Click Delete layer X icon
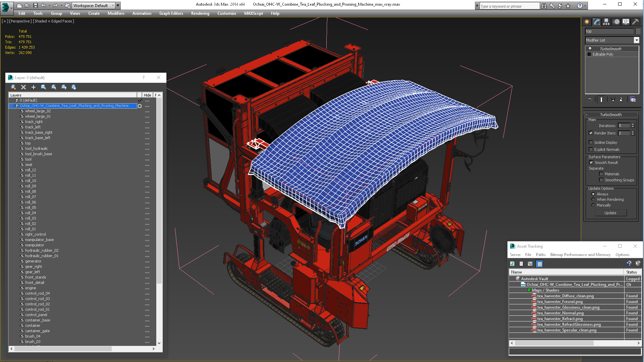Image resolution: width=644 pixels, height=362 pixels. tap(23, 87)
